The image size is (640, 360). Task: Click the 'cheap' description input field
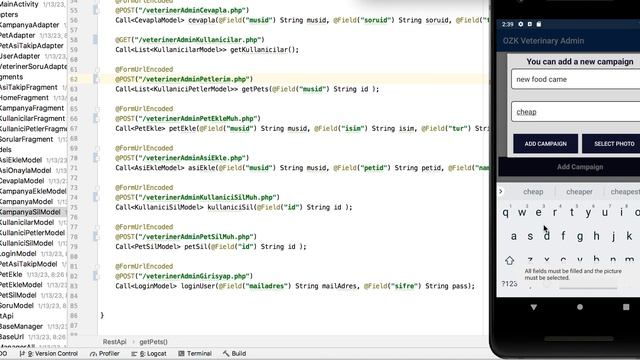[576, 111]
